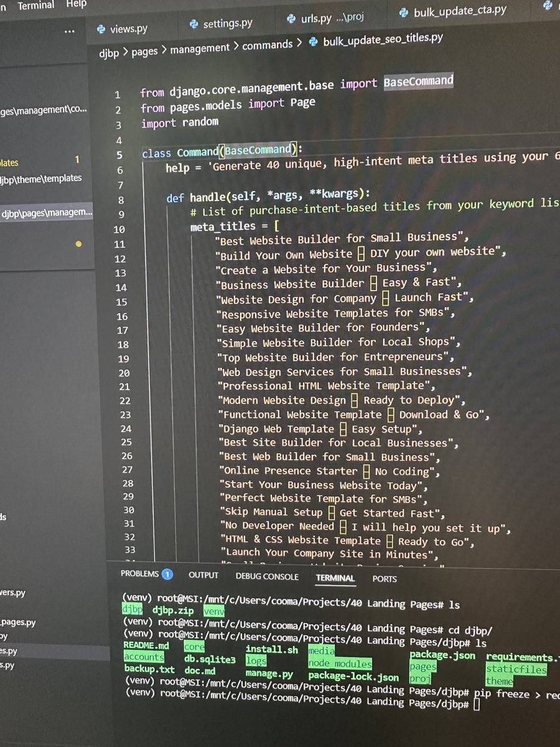Select sidebar entry djbp\theme\templates

[x=41, y=178]
